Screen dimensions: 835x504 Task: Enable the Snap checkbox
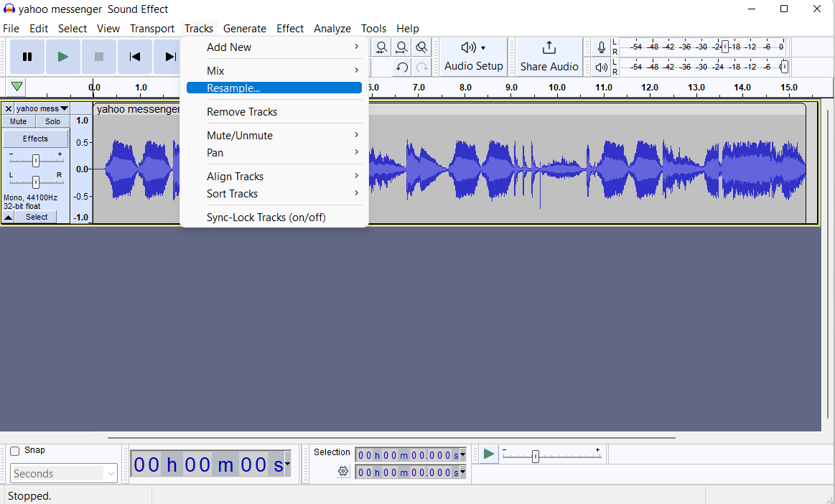click(15, 451)
